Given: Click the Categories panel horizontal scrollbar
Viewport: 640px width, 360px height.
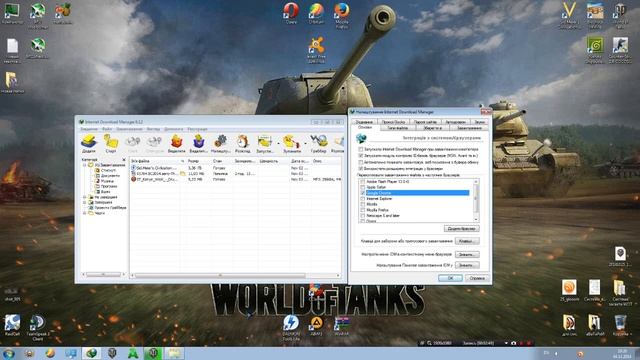Looking at the screenshot, I should pos(103,274).
